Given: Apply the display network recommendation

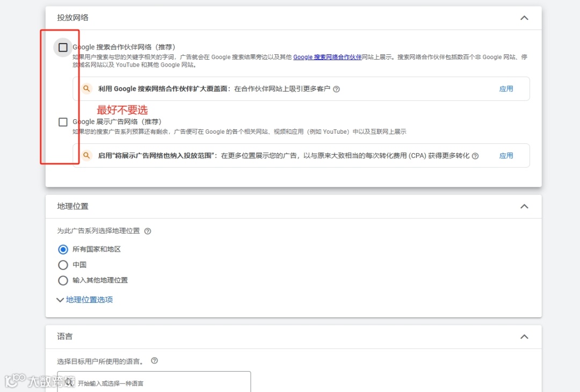Looking at the screenshot, I should [506, 156].
